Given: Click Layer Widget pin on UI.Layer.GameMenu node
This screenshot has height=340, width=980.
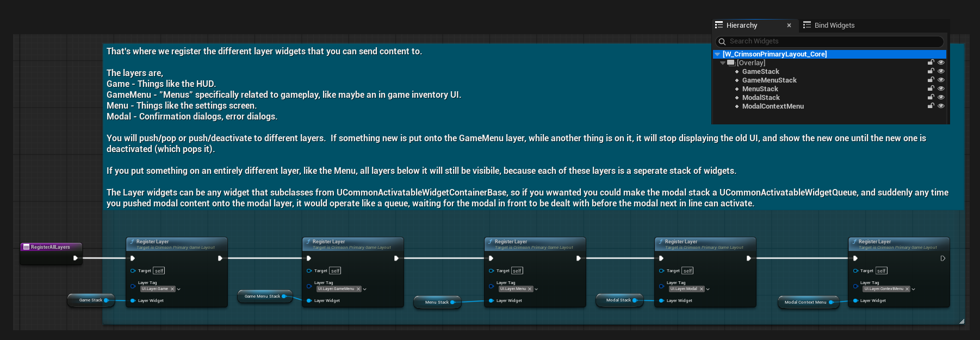Looking at the screenshot, I should click(309, 300).
